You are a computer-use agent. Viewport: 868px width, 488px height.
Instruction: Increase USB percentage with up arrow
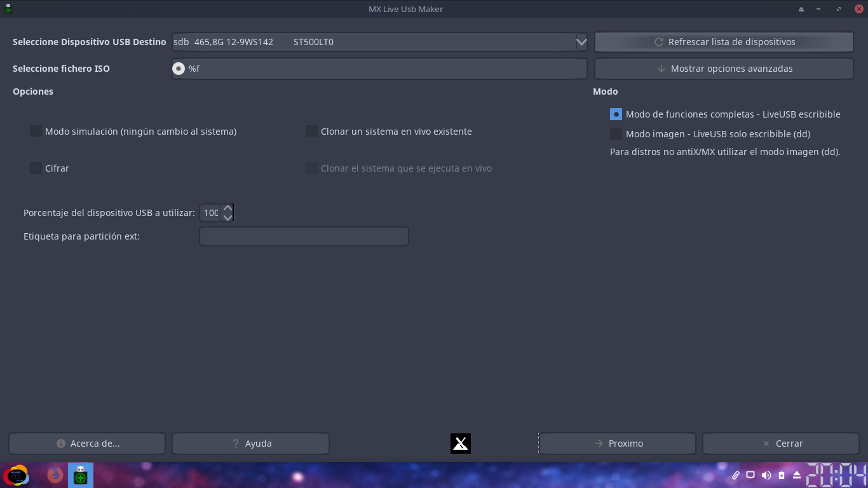(227, 208)
